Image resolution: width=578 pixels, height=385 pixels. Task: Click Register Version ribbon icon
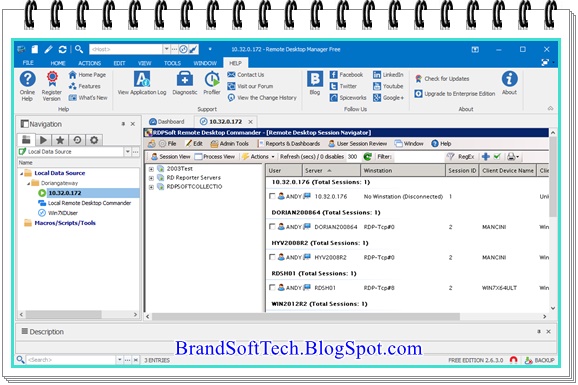[52, 86]
